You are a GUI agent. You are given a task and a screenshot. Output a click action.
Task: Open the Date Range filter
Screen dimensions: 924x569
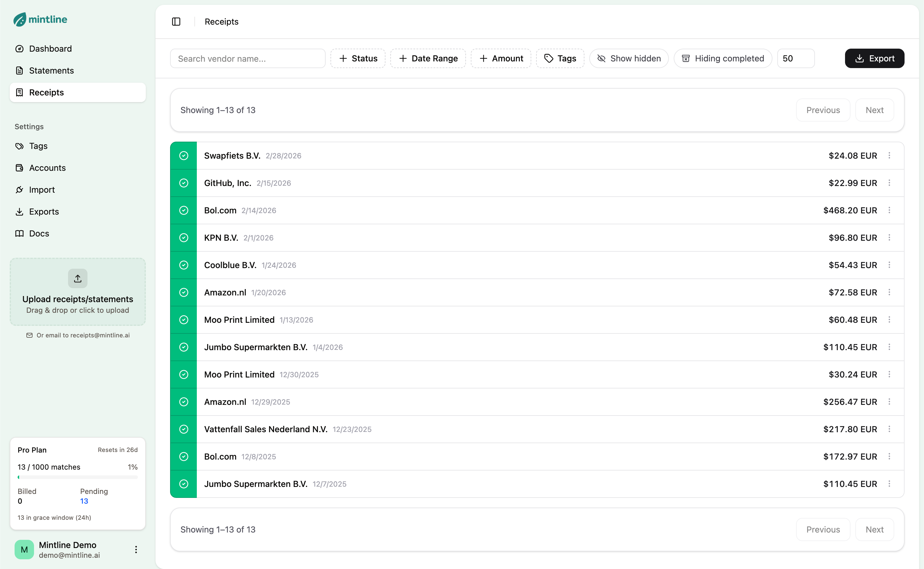[x=428, y=58]
